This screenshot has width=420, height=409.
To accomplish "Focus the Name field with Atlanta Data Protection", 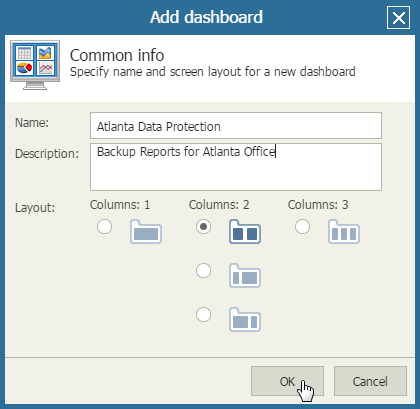I will tap(236, 126).
